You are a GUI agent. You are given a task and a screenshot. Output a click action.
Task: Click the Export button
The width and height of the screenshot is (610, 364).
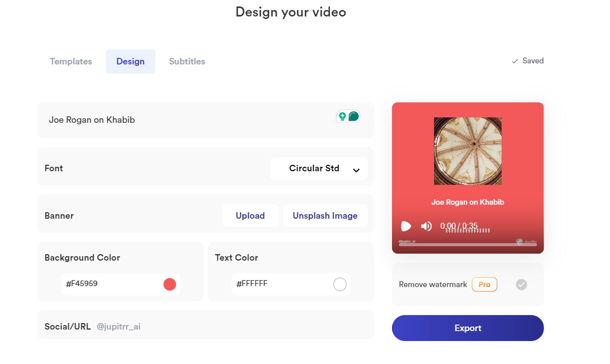coord(468,328)
